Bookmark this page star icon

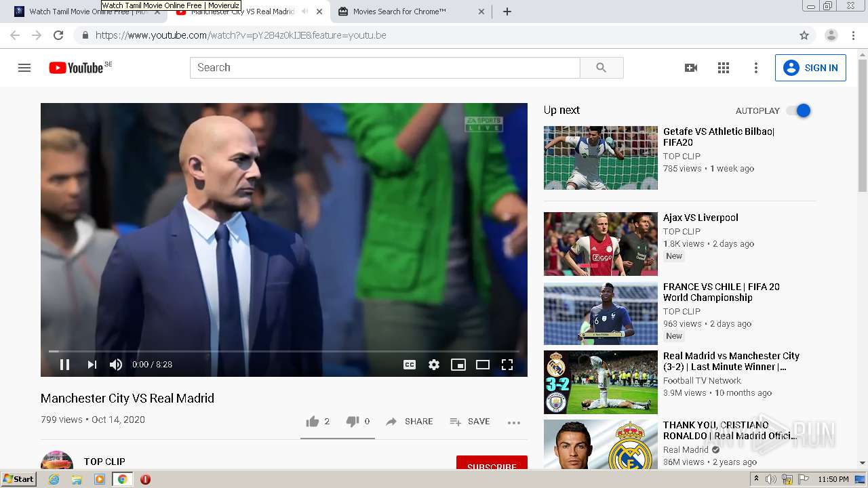click(804, 35)
